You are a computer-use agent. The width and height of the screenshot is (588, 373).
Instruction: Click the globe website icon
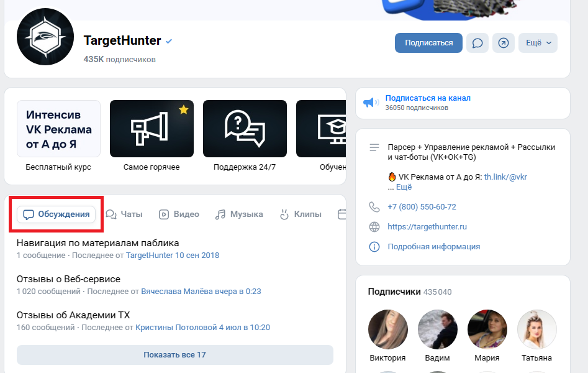[x=374, y=227]
